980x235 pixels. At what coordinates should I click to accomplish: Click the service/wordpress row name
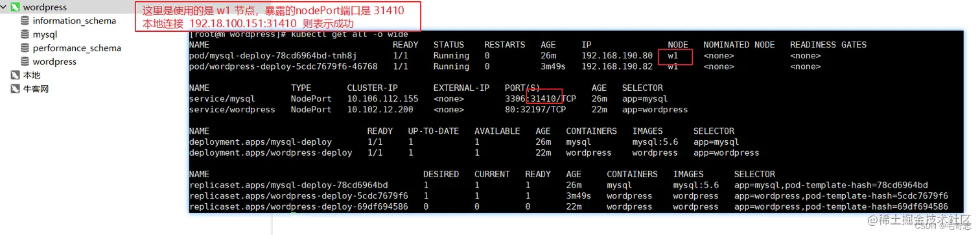click(x=232, y=110)
